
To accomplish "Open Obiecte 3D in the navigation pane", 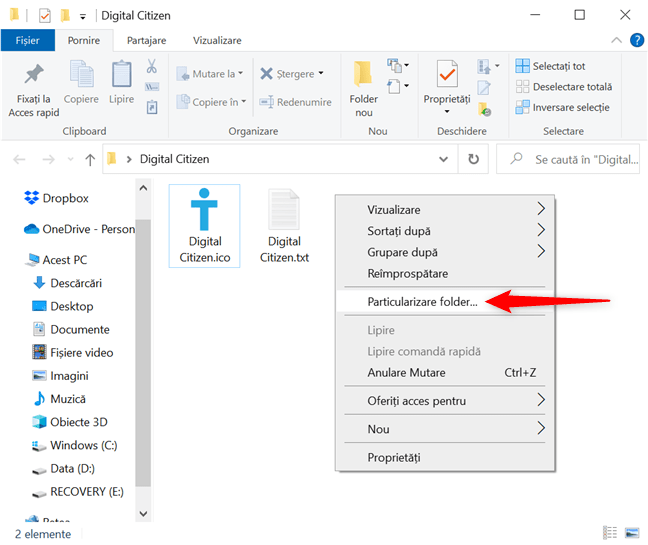I will (x=70, y=422).
